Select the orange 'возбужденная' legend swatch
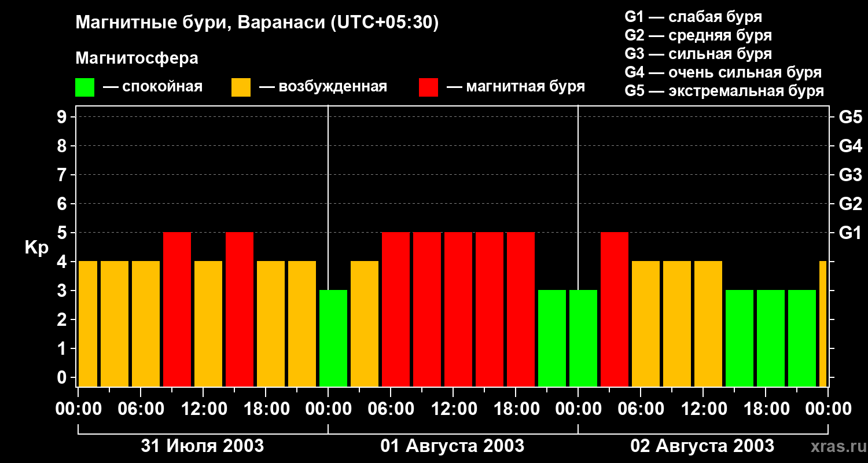The image size is (868, 463). [241, 87]
